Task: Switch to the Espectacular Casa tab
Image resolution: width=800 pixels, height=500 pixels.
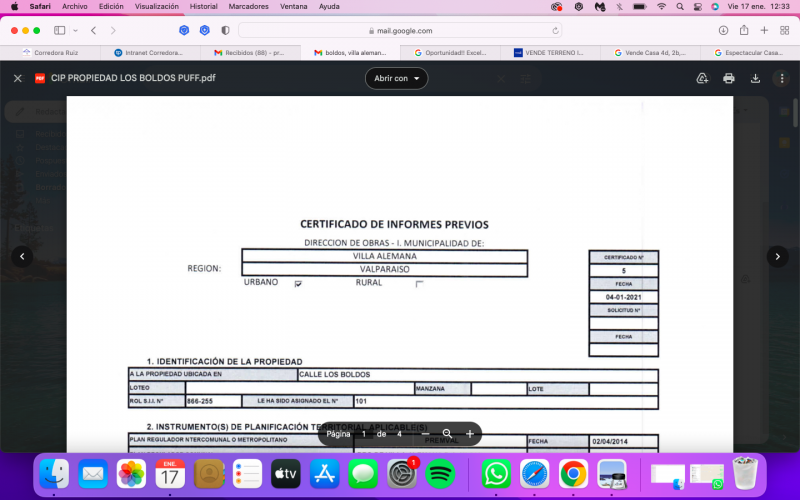Action: point(750,53)
